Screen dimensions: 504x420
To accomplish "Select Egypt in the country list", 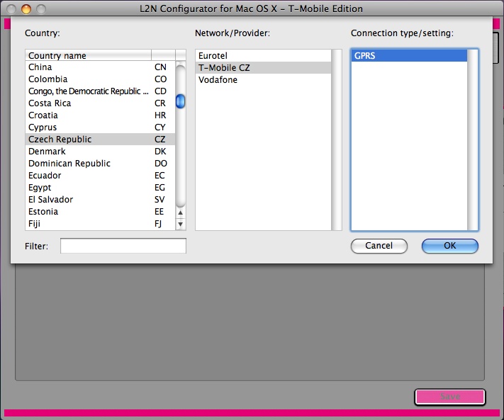I will coord(100,188).
